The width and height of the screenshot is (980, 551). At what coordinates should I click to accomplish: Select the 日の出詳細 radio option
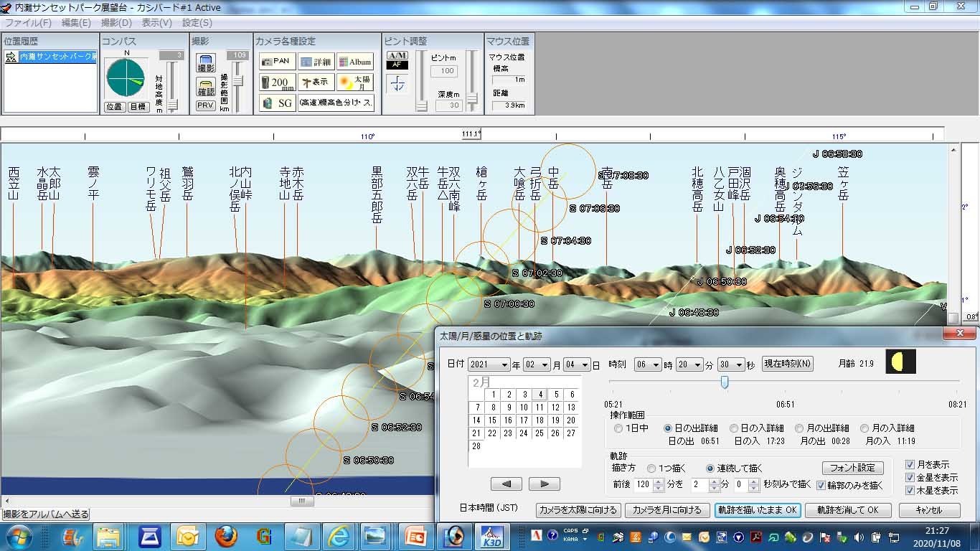click(x=690, y=428)
